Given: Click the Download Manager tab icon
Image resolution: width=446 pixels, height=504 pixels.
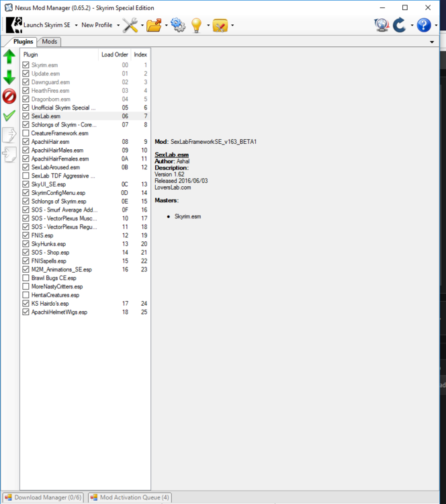Looking at the screenshot, I should tap(8, 497).
